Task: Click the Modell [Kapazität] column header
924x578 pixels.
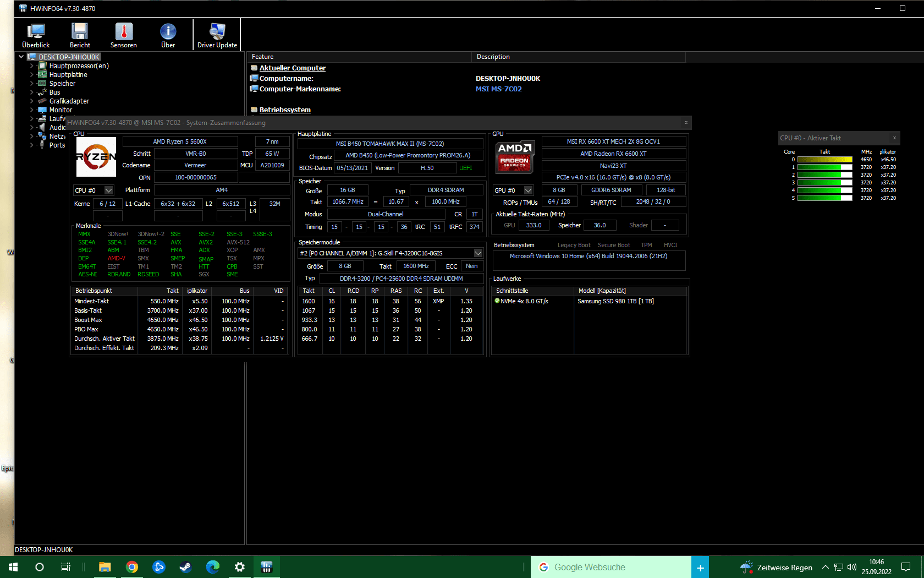Action: pos(630,291)
